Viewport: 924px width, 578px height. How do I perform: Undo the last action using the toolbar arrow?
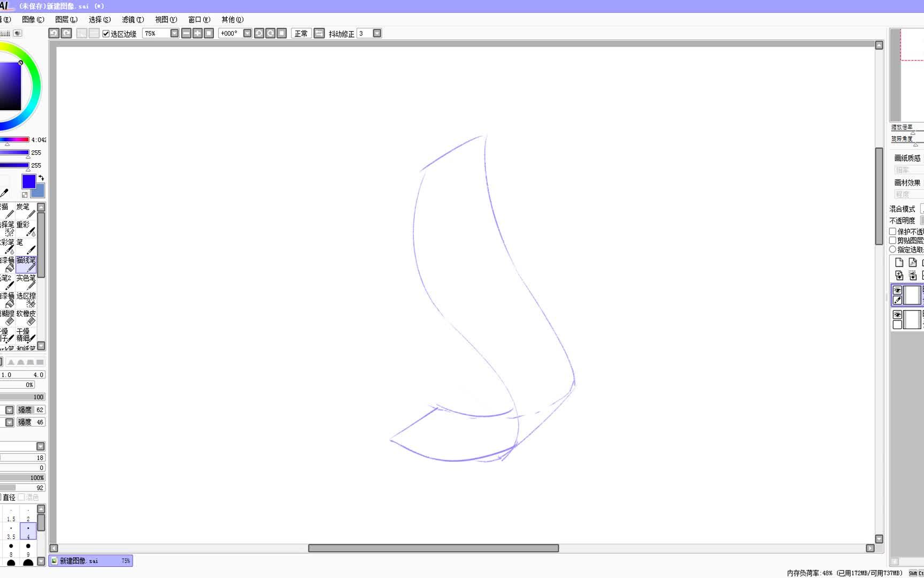click(54, 33)
